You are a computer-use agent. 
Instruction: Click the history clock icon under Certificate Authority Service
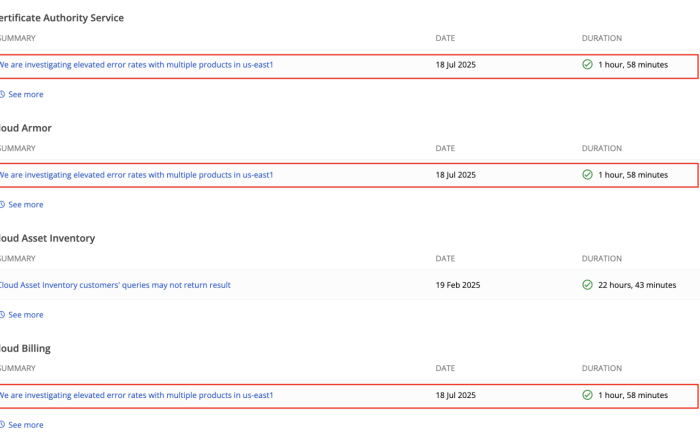[2, 94]
